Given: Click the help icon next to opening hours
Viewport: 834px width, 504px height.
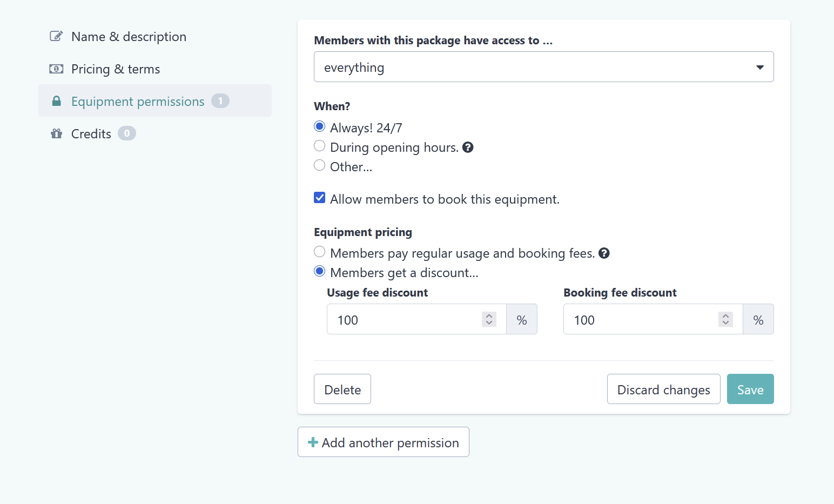Looking at the screenshot, I should tap(468, 147).
